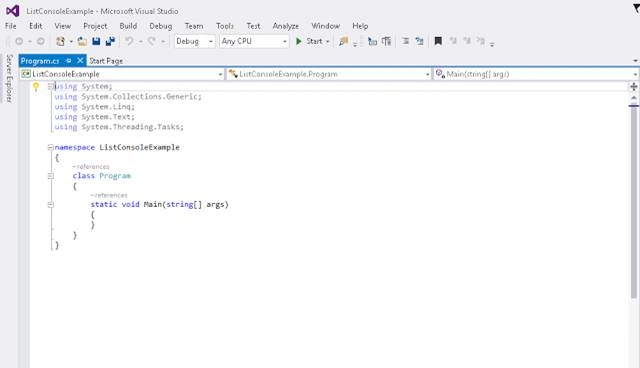Click the increase indent toolbar icon
Viewport: 640px width, 368px height.
coord(386,41)
